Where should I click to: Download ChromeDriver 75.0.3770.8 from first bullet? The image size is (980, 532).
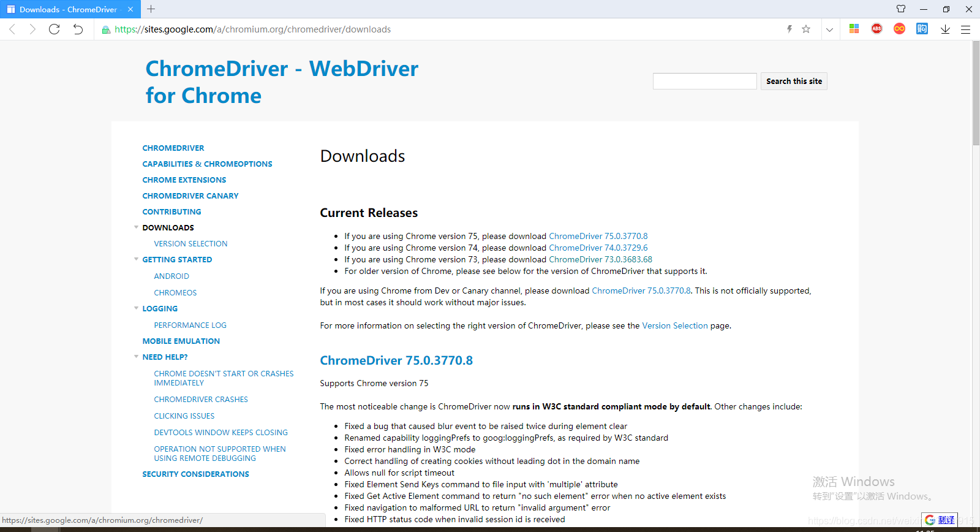tap(598, 236)
